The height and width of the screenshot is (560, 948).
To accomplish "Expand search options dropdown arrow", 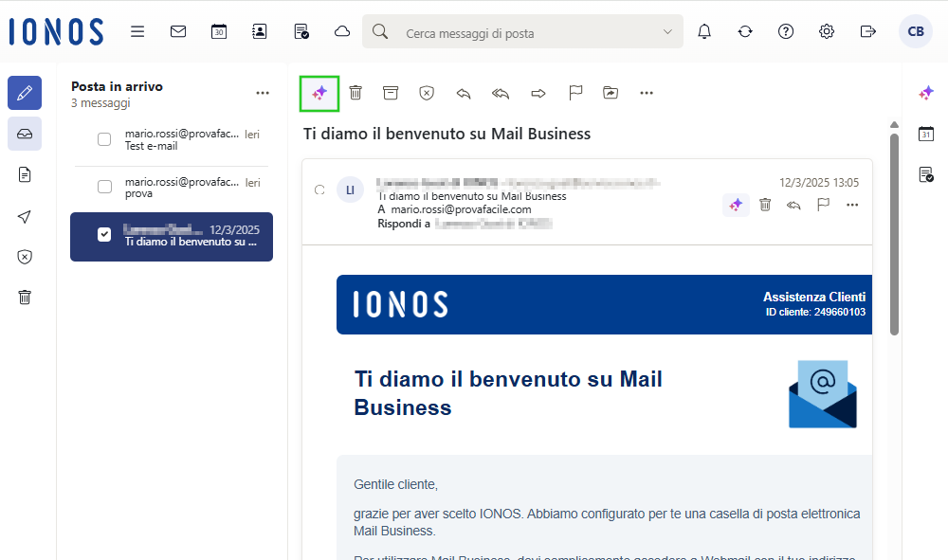I will point(667,32).
